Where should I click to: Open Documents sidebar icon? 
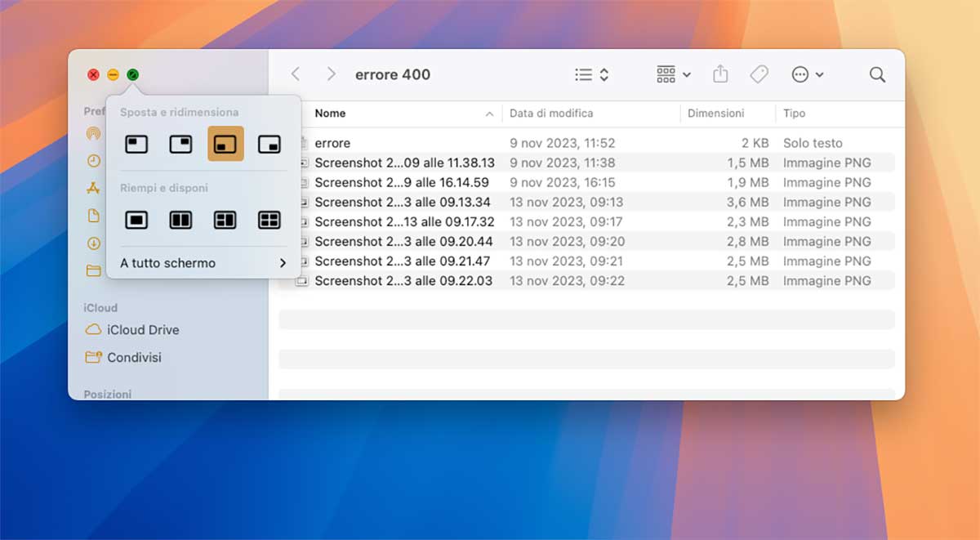94,216
